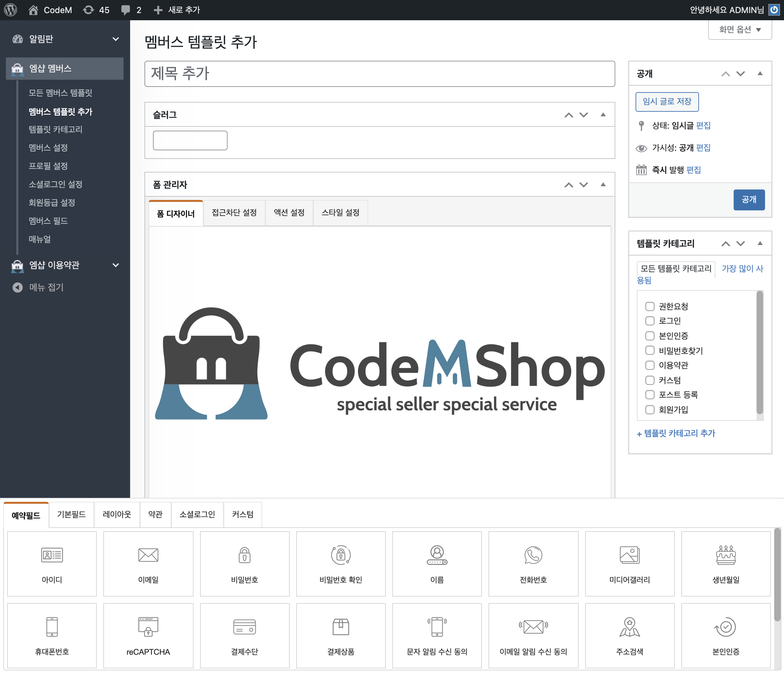Select the 결제수단 field tile
The height and width of the screenshot is (673, 784).
[245, 635]
